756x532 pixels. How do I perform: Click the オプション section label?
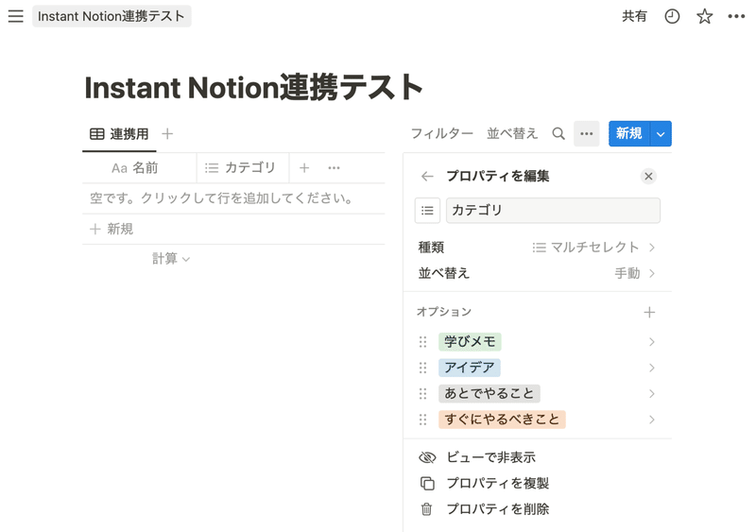point(443,312)
